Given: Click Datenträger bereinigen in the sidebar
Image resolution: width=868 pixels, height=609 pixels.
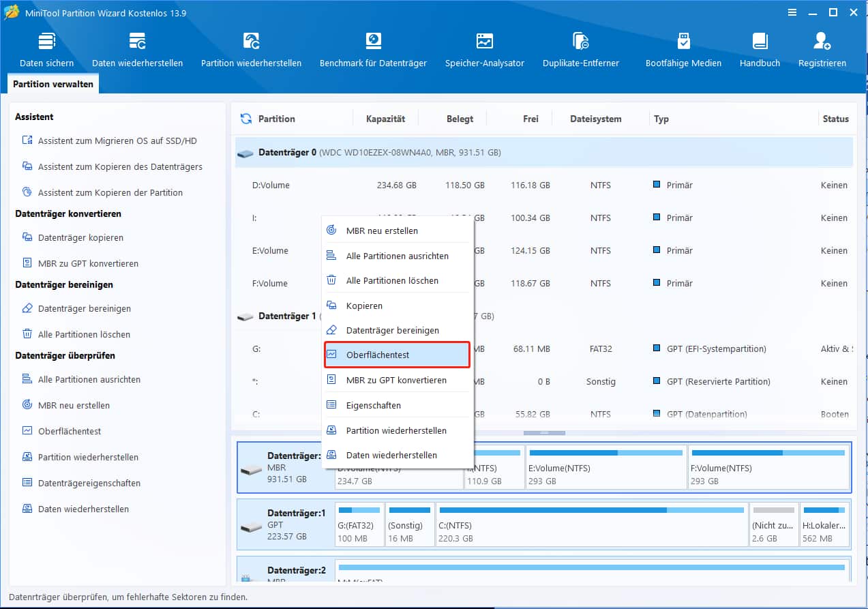Looking at the screenshot, I should click(x=76, y=308).
